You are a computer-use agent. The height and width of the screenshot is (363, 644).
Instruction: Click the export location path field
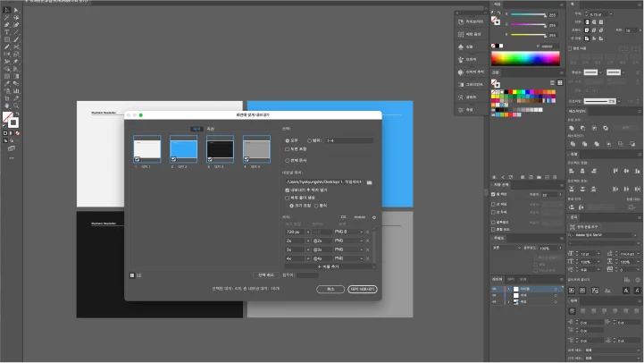324,182
